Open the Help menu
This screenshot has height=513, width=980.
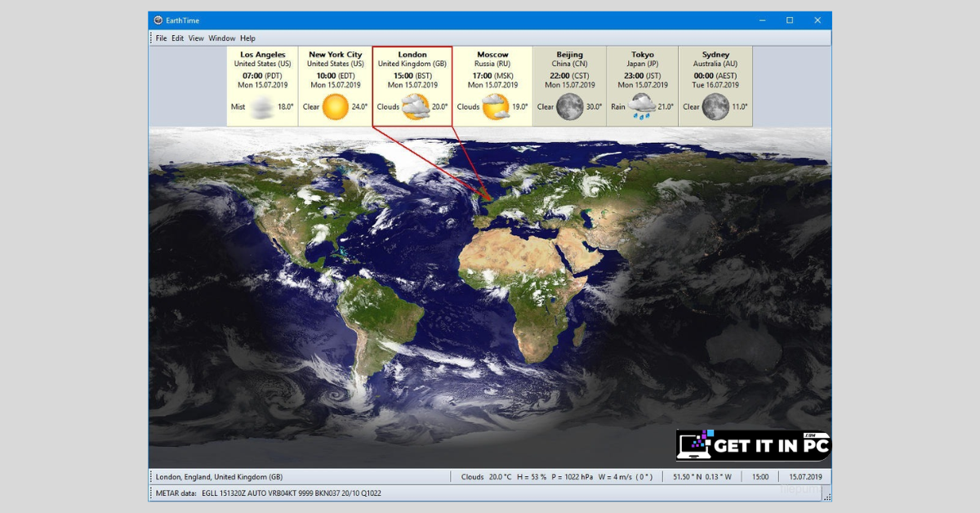tap(247, 38)
